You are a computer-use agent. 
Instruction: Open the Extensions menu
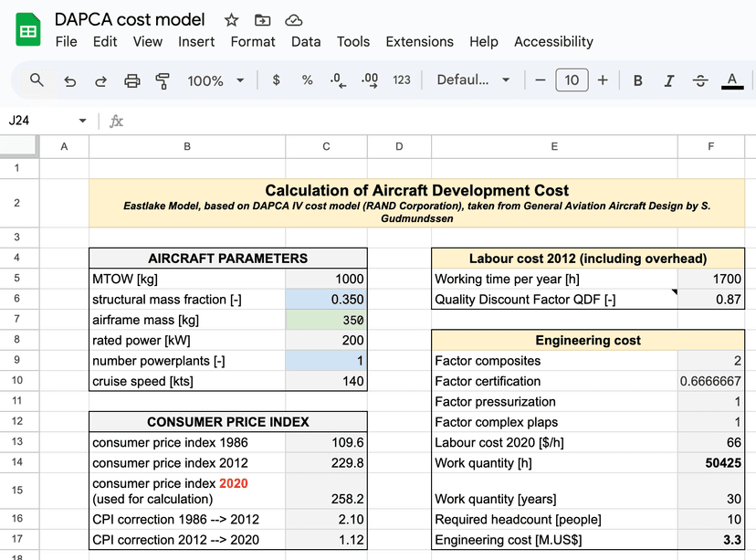click(419, 41)
